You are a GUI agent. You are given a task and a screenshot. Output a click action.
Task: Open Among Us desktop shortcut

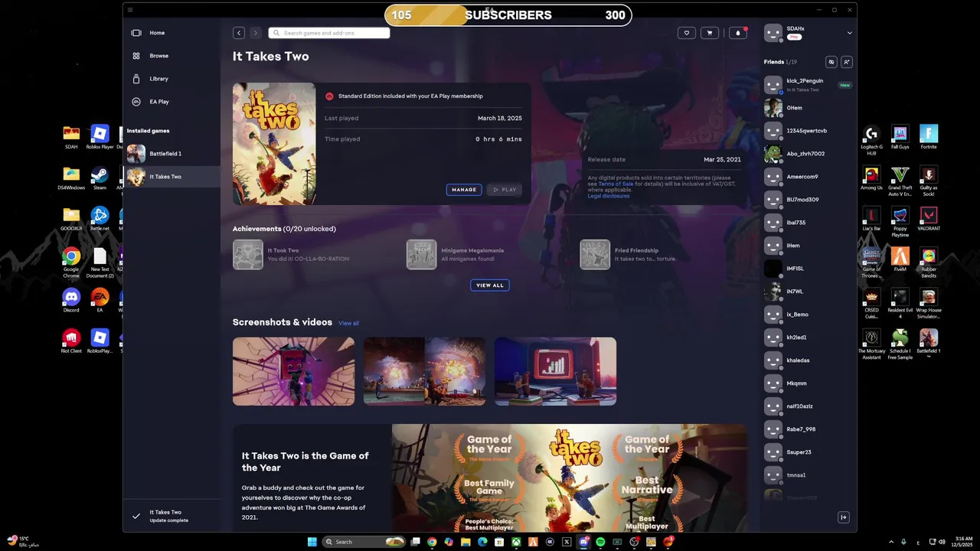[871, 178]
